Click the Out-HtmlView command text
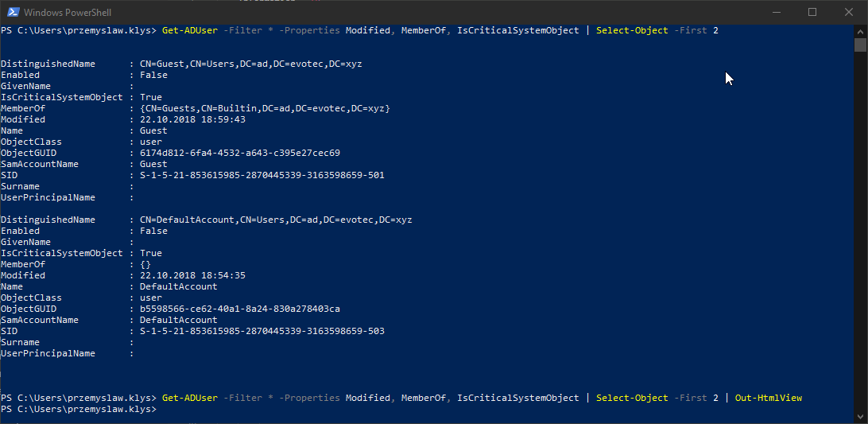The height and width of the screenshot is (424, 868). (769, 398)
